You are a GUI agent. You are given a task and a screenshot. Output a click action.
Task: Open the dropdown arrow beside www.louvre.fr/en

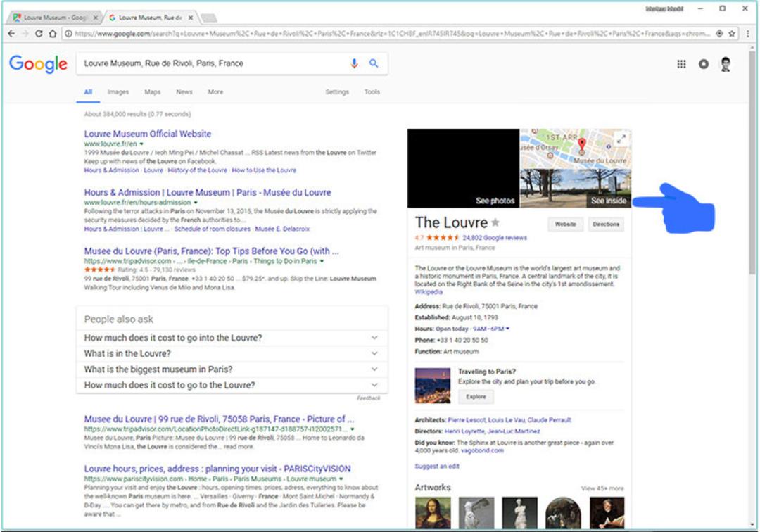(141, 144)
